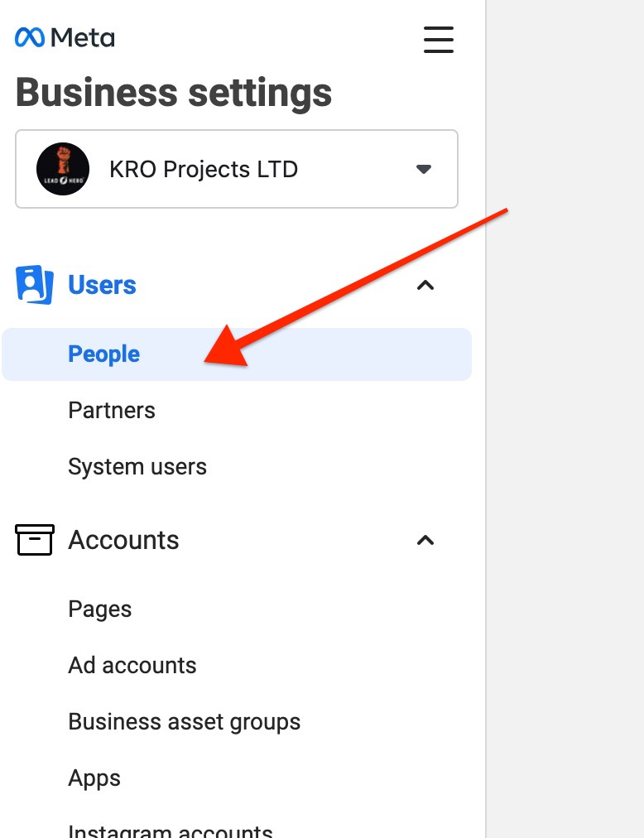The width and height of the screenshot is (644, 838).
Task: Collapse the Accounts section chevron
Action: point(425,540)
